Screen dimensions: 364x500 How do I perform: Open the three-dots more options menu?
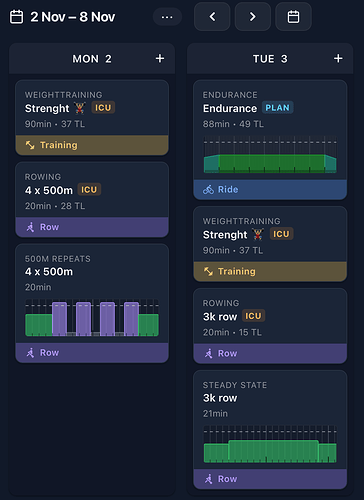pyautogui.click(x=167, y=17)
